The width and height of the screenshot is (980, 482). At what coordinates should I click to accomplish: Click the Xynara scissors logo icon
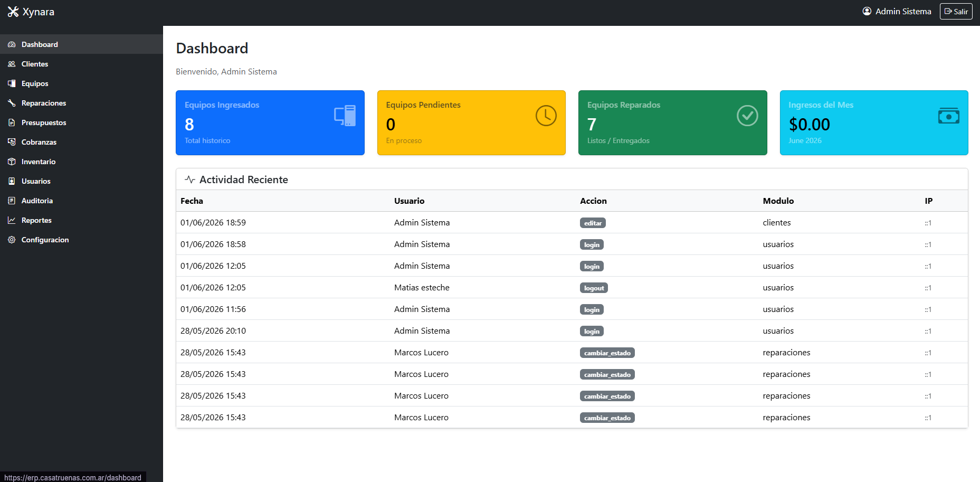click(x=13, y=12)
